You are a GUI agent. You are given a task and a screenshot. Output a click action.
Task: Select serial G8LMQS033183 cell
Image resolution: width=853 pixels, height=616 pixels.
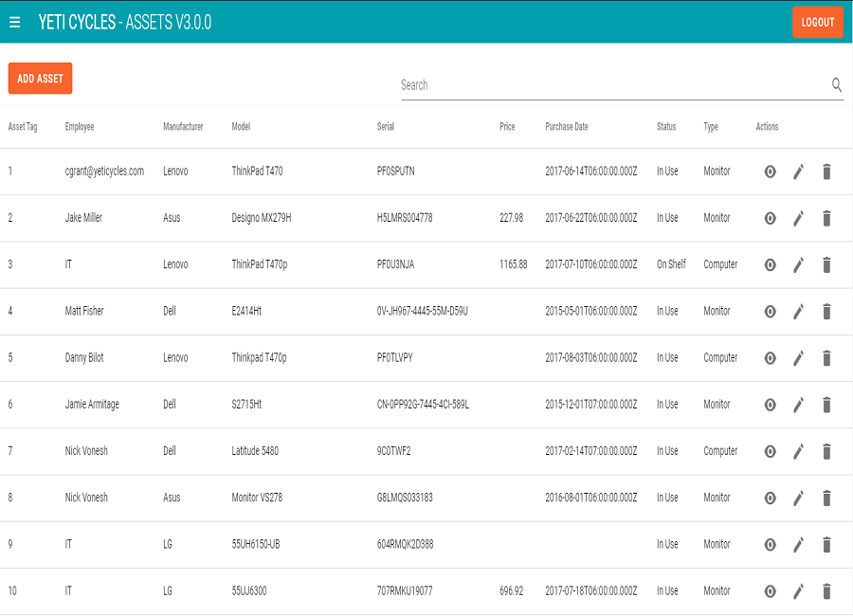coord(405,498)
